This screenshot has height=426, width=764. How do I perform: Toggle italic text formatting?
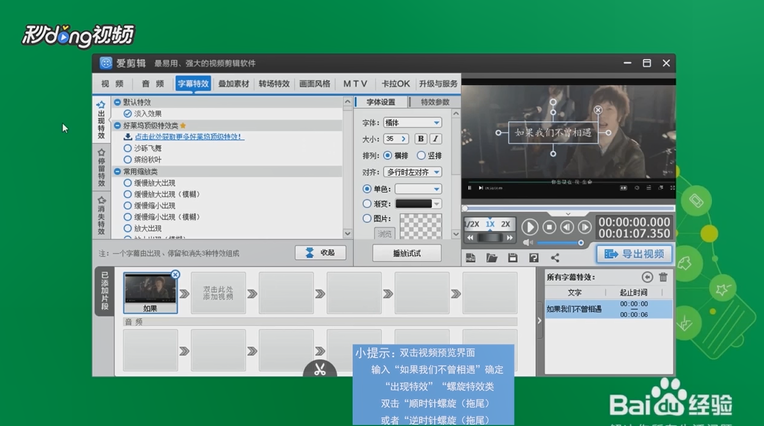(x=436, y=139)
